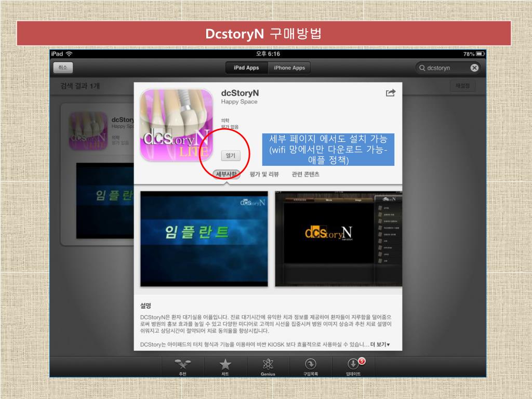
Task: Tap the 열기 button
Action: (230, 155)
